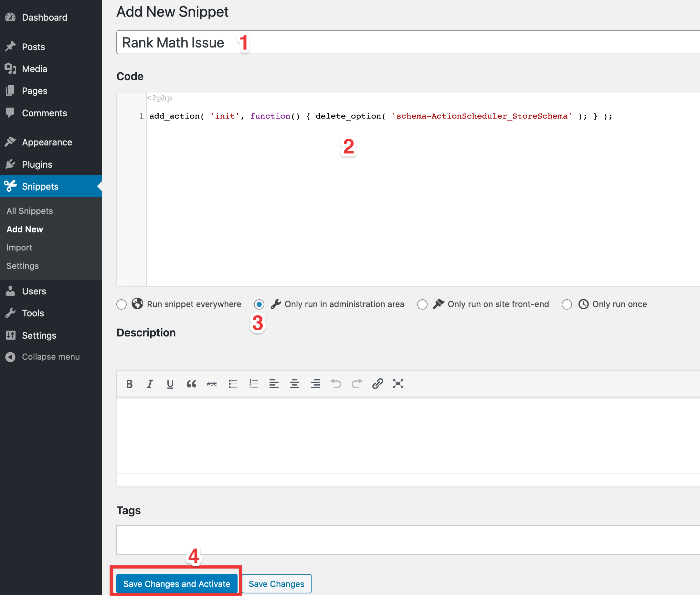The width and height of the screenshot is (700, 596).
Task: Click Save Changes and Activate
Action: [177, 583]
